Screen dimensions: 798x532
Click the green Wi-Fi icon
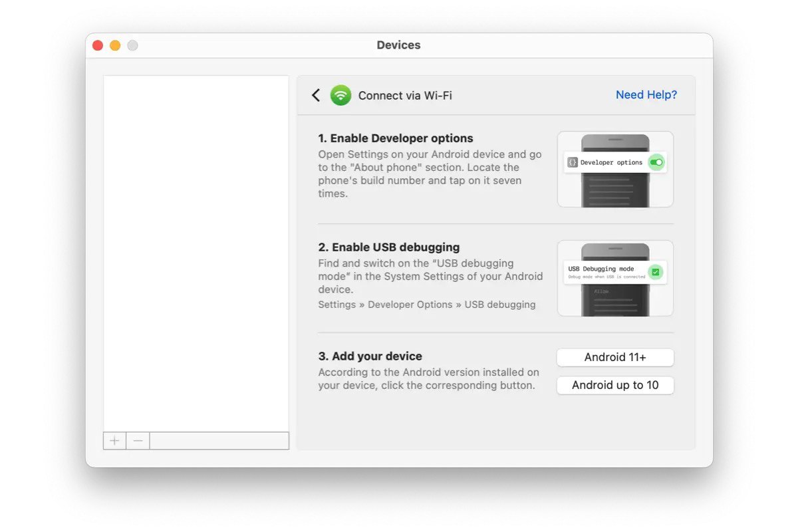[x=341, y=95]
